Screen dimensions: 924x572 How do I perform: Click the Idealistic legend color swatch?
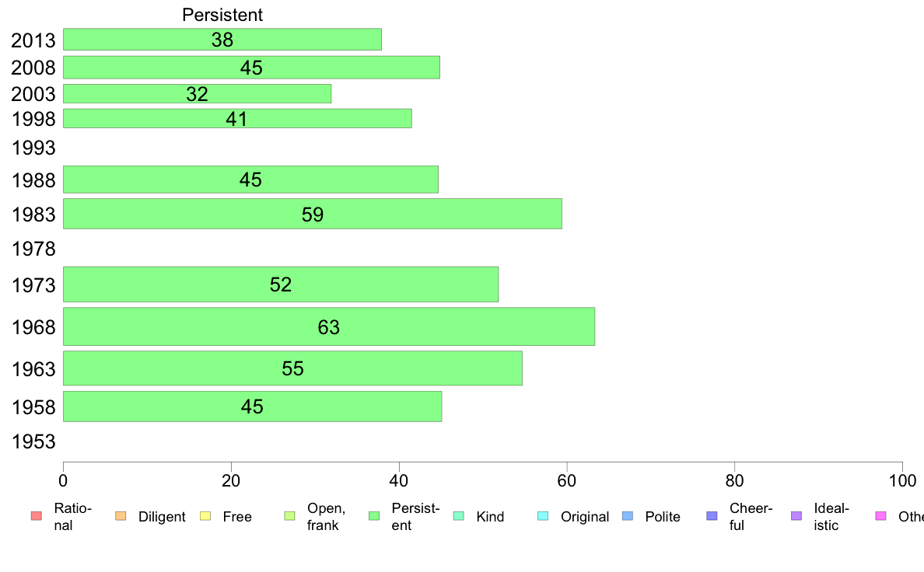point(796,516)
